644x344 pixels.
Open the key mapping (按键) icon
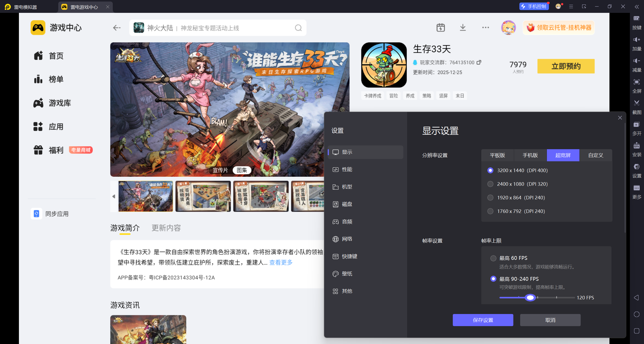(636, 18)
